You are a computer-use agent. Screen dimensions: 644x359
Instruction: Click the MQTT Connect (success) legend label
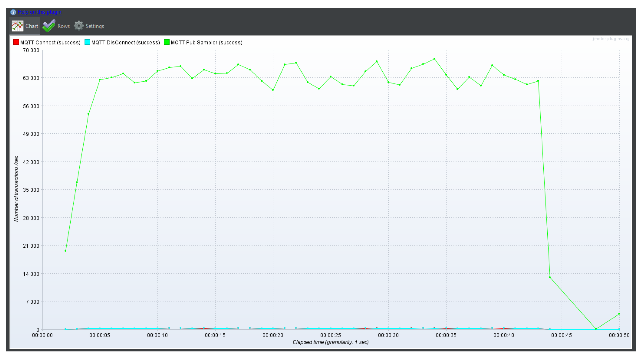click(50, 42)
